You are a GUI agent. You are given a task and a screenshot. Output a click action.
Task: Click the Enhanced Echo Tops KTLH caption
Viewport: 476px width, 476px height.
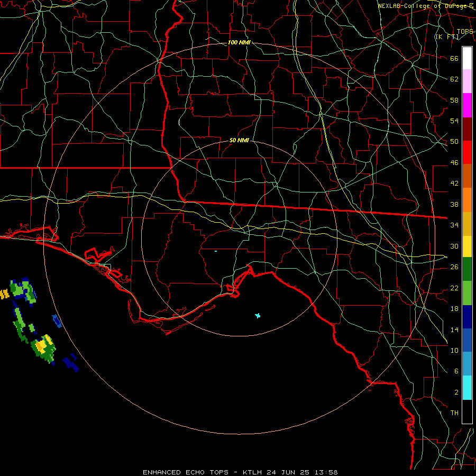tap(240, 472)
